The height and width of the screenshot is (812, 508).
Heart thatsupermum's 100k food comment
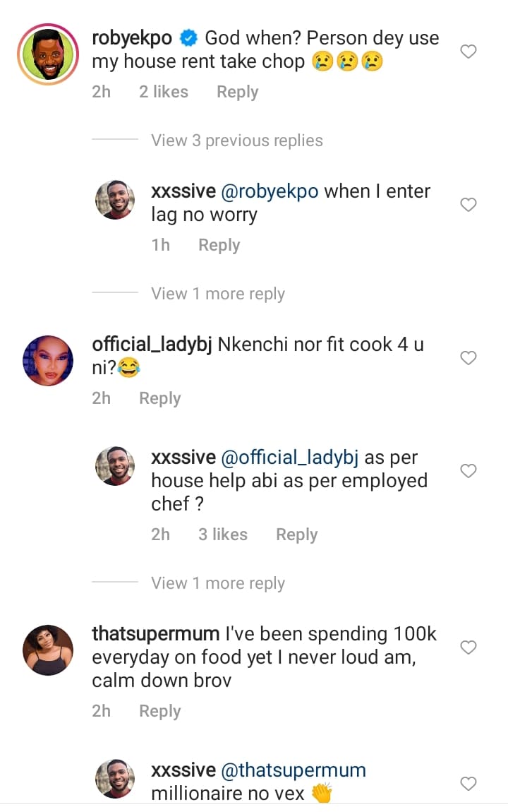tap(468, 647)
